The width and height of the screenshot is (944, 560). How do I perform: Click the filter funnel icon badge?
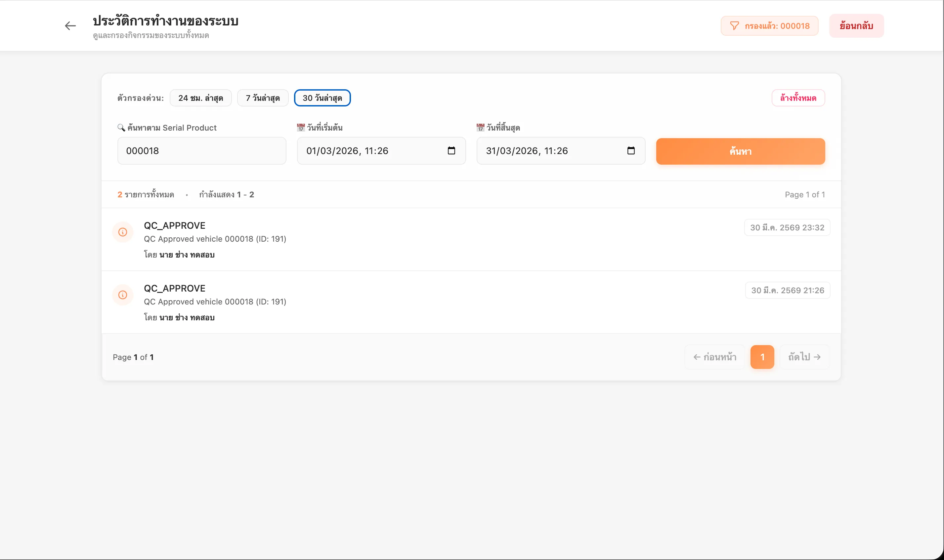pyautogui.click(x=734, y=26)
